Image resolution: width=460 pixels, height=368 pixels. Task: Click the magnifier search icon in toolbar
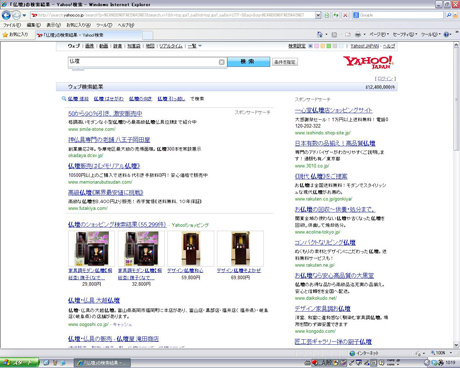click(x=449, y=15)
